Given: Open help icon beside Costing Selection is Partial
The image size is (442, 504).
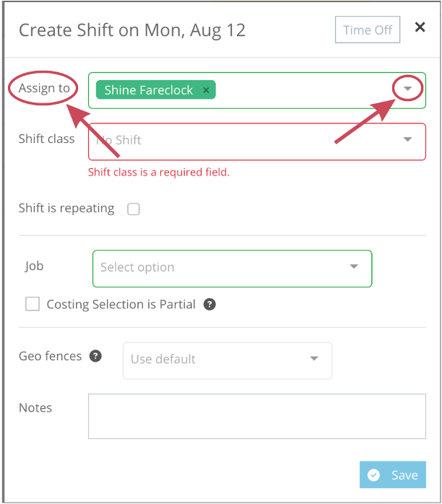Looking at the screenshot, I should 209,304.
